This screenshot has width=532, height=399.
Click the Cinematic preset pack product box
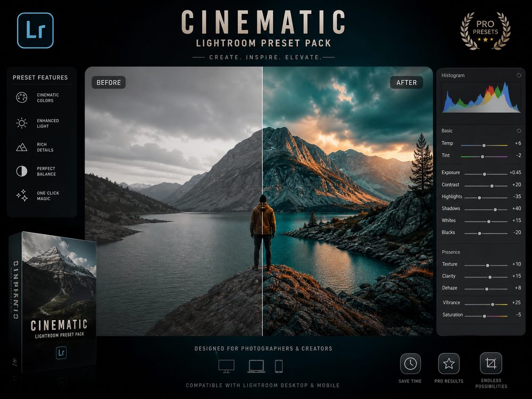[x=53, y=303]
